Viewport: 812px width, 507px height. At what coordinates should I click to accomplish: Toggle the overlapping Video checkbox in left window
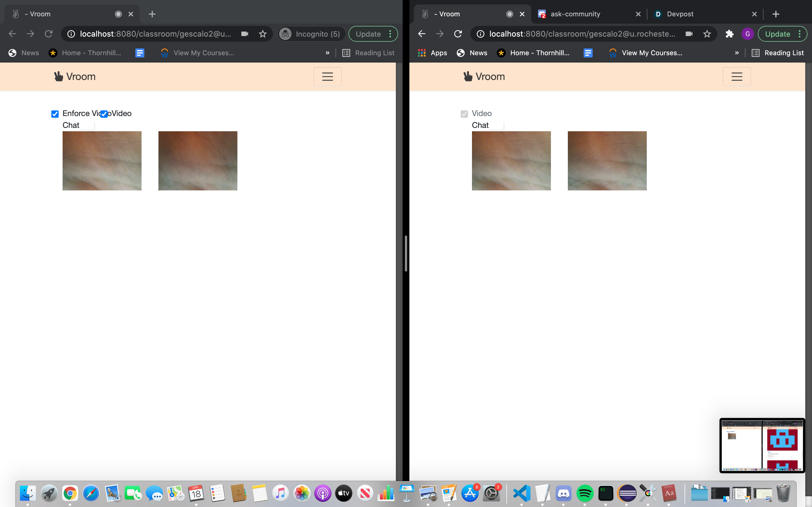[104, 114]
